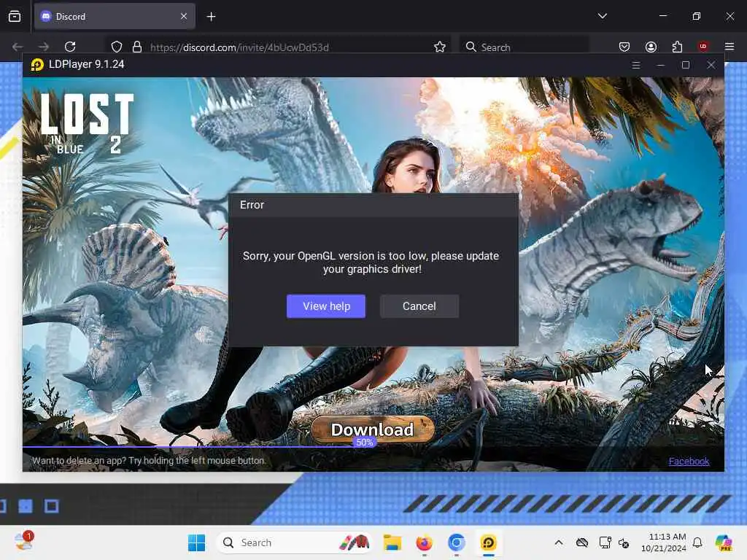Close the LDPlayer window
The image size is (747, 560).
(x=711, y=65)
